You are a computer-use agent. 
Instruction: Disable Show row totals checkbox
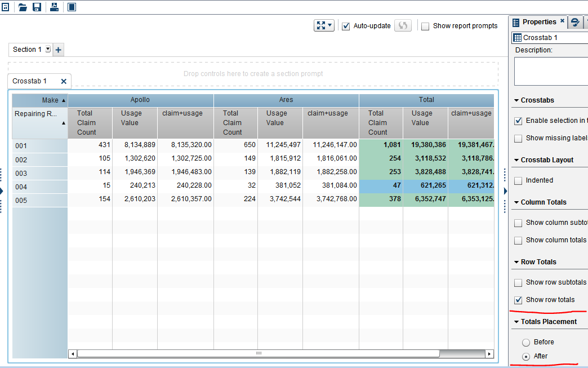(518, 300)
